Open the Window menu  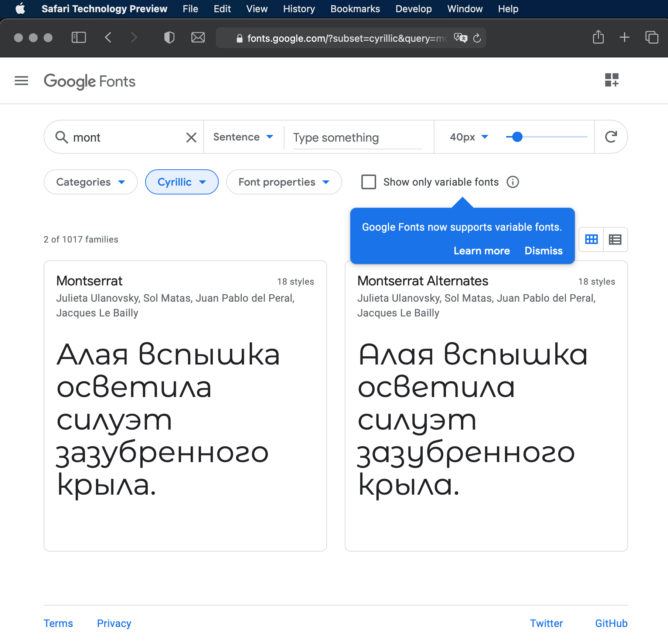point(465,9)
